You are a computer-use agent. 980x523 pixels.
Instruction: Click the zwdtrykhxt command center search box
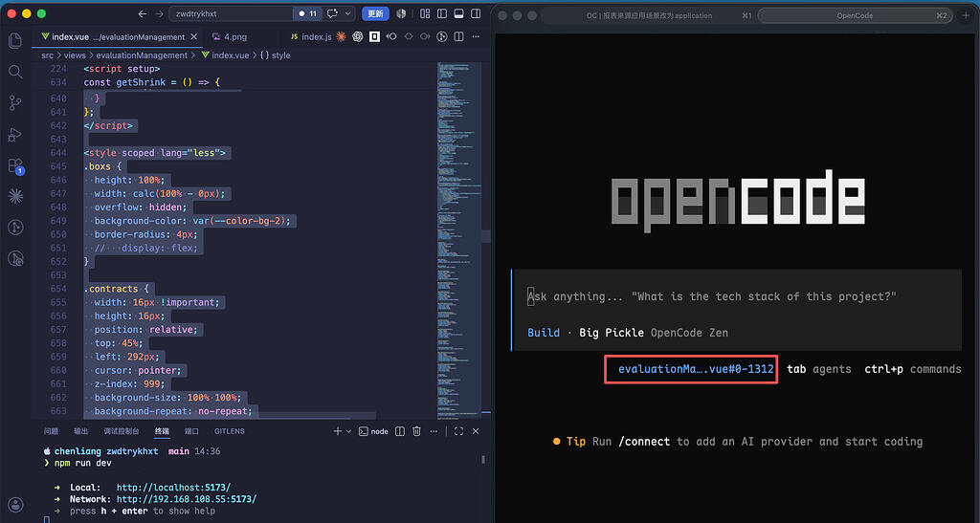(232, 13)
